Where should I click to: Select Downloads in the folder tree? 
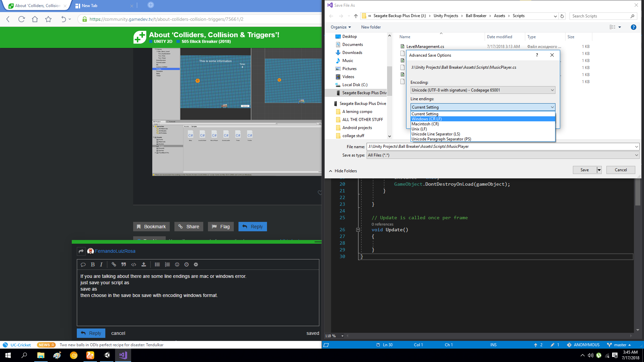[x=352, y=53]
